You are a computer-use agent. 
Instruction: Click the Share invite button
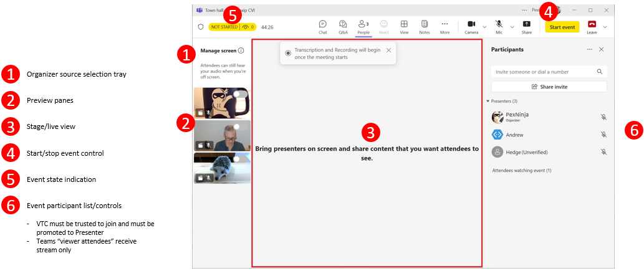(x=549, y=87)
